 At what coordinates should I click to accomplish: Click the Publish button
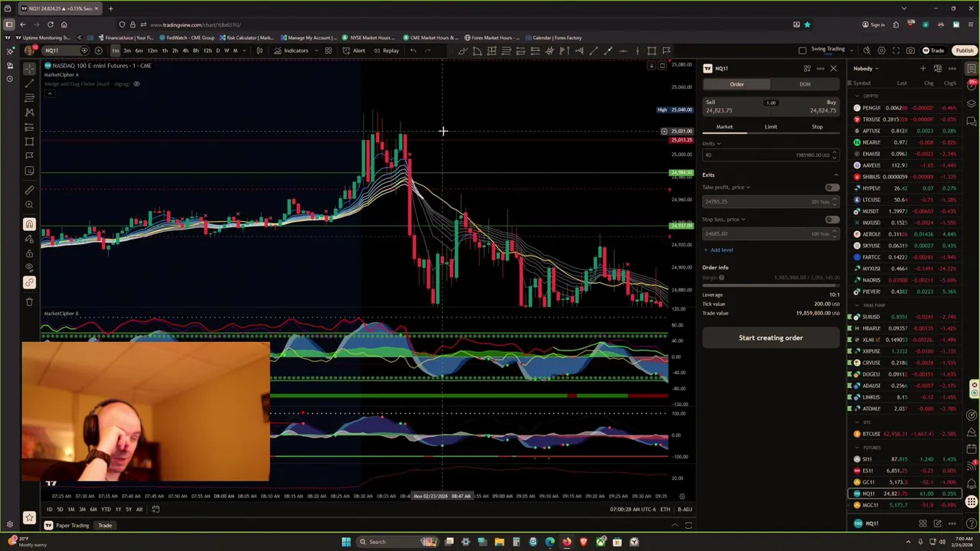tap(964, 51)
